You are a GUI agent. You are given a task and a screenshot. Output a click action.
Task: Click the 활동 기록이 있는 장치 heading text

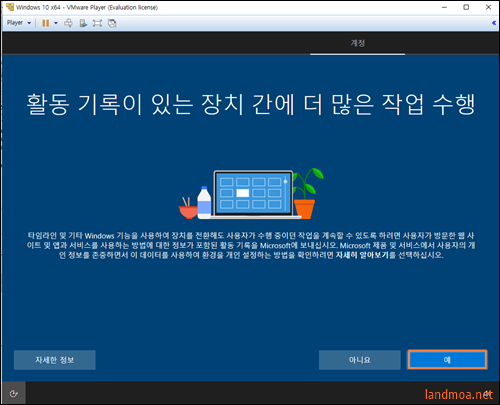[135, 104]
